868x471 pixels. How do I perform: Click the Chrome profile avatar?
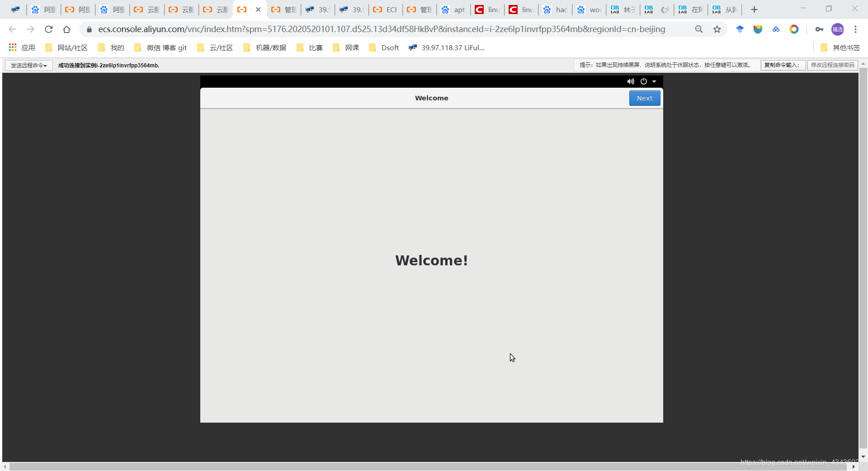click(838, 29)
